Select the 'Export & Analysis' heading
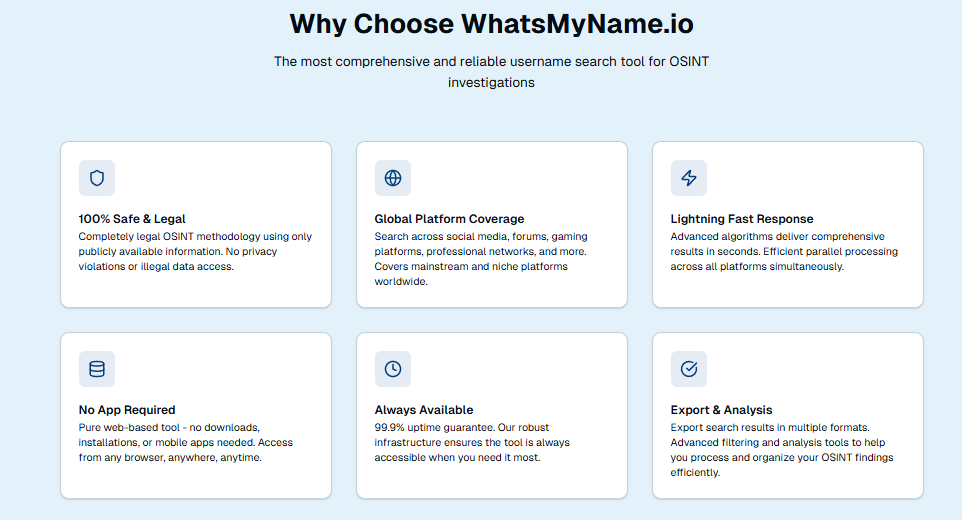Image resolution: width=962 pixels, height=520 pixels. click(x=722, y=410)
